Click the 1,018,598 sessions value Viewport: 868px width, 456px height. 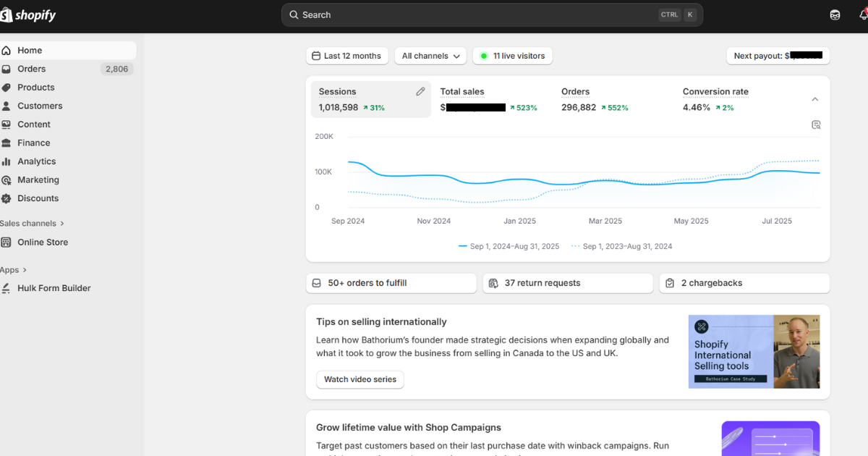tap(339, 108)
